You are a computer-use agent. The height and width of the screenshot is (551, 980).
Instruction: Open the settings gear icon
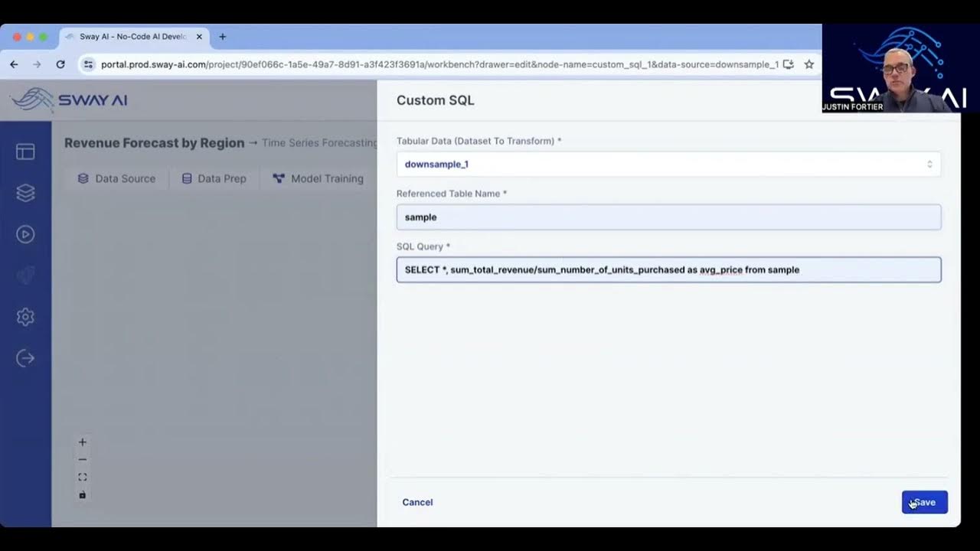pyautogui.click(x=25, y=317)
